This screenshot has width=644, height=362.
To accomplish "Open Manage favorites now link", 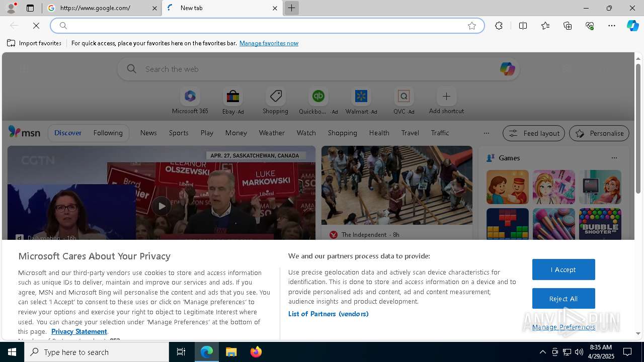I will [x=269, y=43].
